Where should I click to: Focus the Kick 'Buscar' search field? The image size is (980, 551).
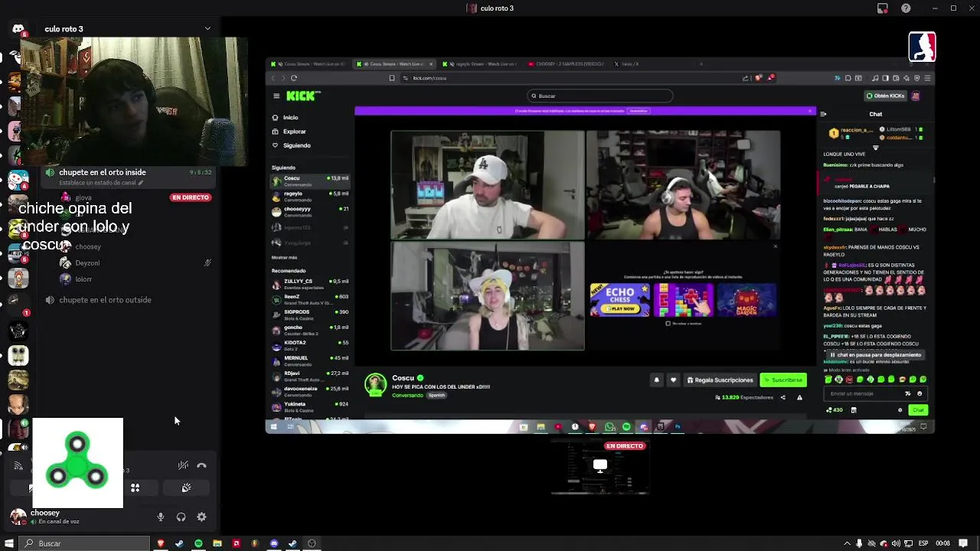(x=600, y=96)
